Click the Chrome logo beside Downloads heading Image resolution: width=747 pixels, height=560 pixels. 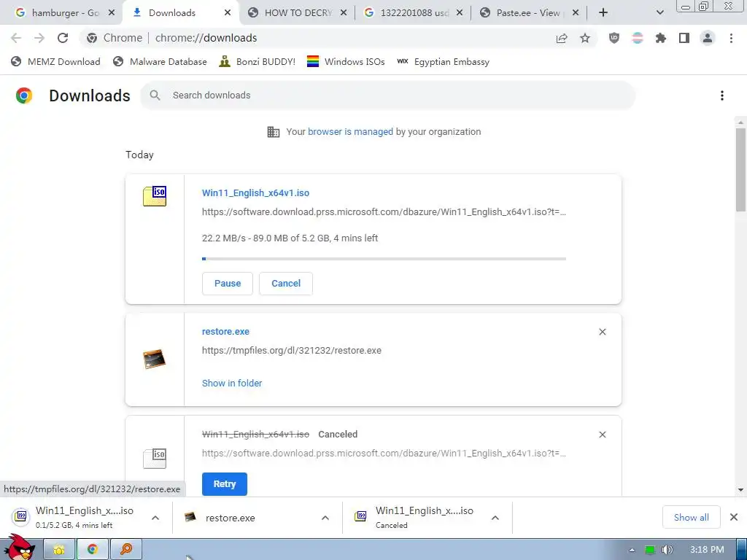[x=24, y=96]
